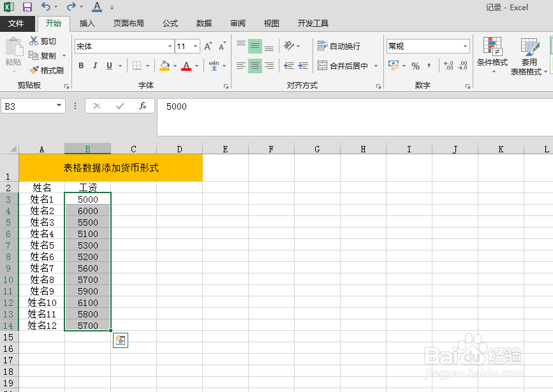Switch to the 插入 ribbon tab
Screen dimensions: 553x392
coord(87,23)
